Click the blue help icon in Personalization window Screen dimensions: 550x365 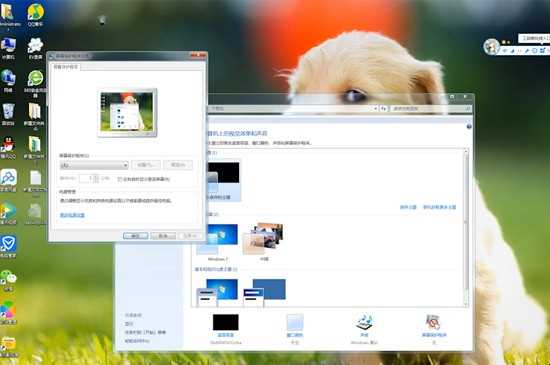coord(469,127)
